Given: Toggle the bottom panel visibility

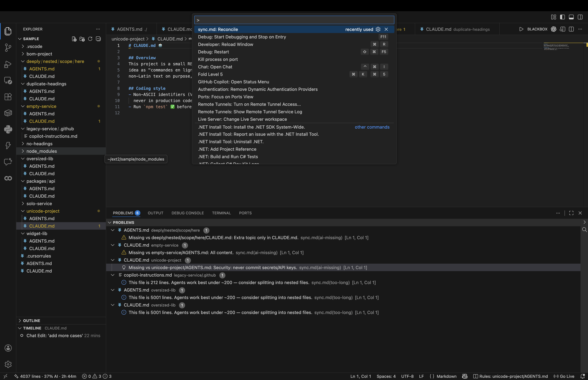Looking at the screenshot, I should click(x=571, y=17).
